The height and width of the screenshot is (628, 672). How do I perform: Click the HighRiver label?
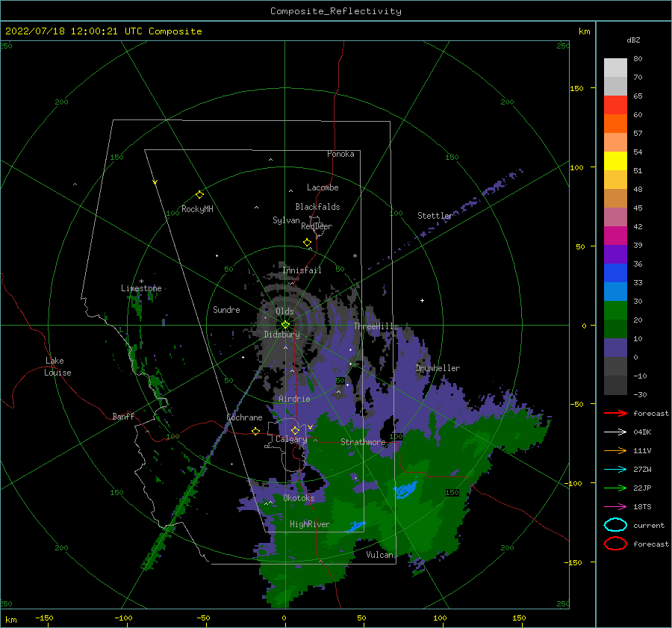tap(310, 524)
